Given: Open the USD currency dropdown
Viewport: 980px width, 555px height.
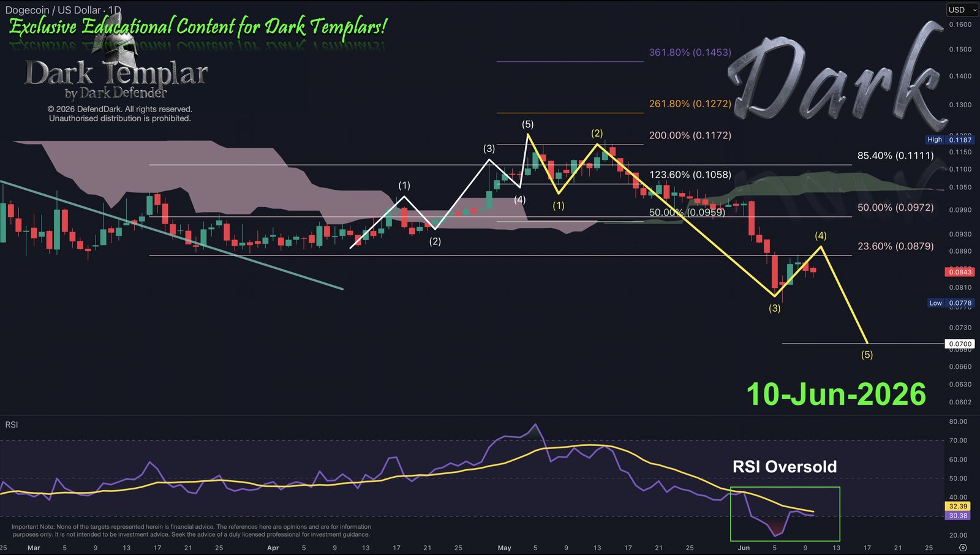Looking at the screenshot, I should (962, 10).
